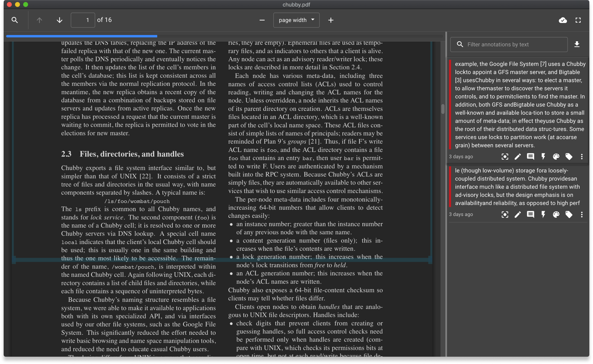Select the low-volume storage annotation text
Screen dimensions: 593x364
(517, 187)
